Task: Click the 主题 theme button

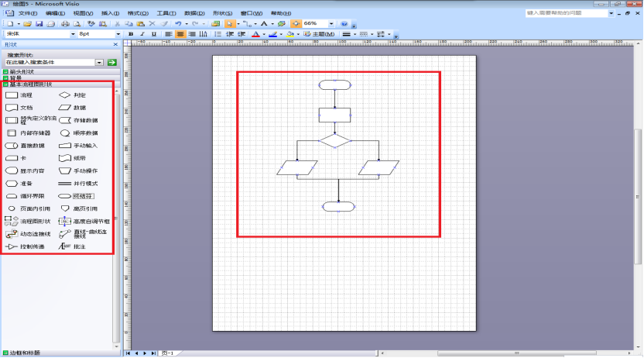Action: tap(319, 34)
